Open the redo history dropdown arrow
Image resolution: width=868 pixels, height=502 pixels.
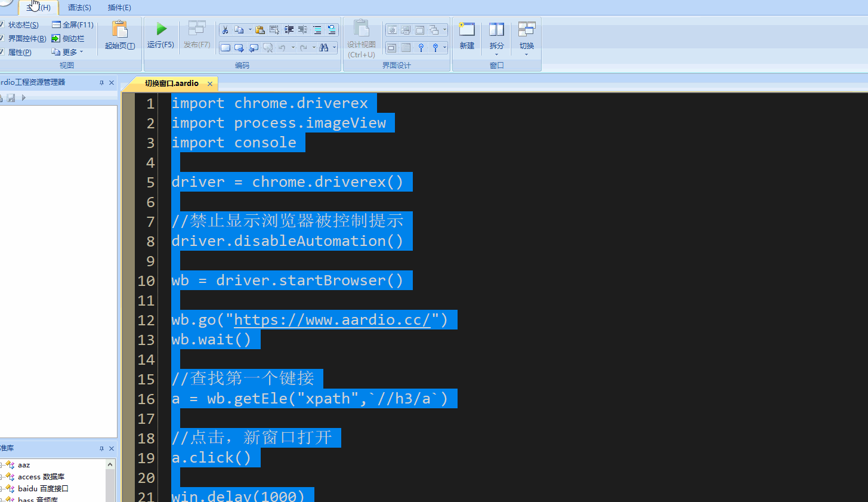pyautogui.click(x=314, y=48)
